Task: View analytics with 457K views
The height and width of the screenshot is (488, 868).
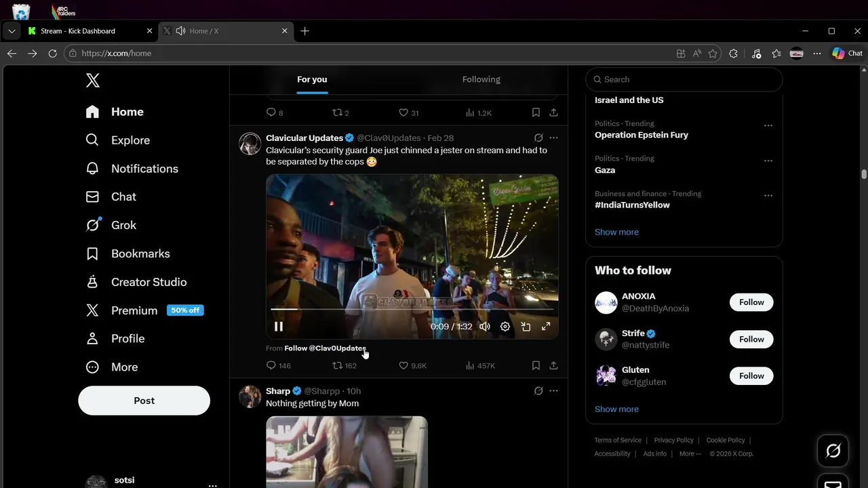Action: 480,365
